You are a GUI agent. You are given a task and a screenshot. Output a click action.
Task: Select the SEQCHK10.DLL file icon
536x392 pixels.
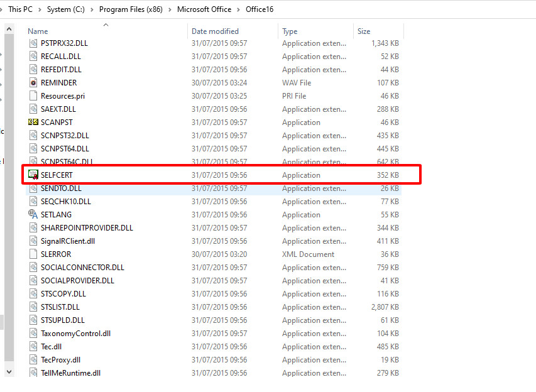tap(33, 201)
